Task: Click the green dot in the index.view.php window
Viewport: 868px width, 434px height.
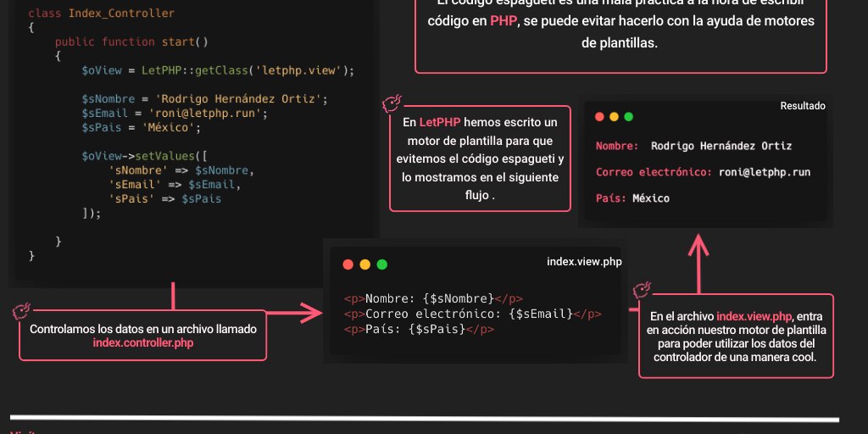Action: 382,264
